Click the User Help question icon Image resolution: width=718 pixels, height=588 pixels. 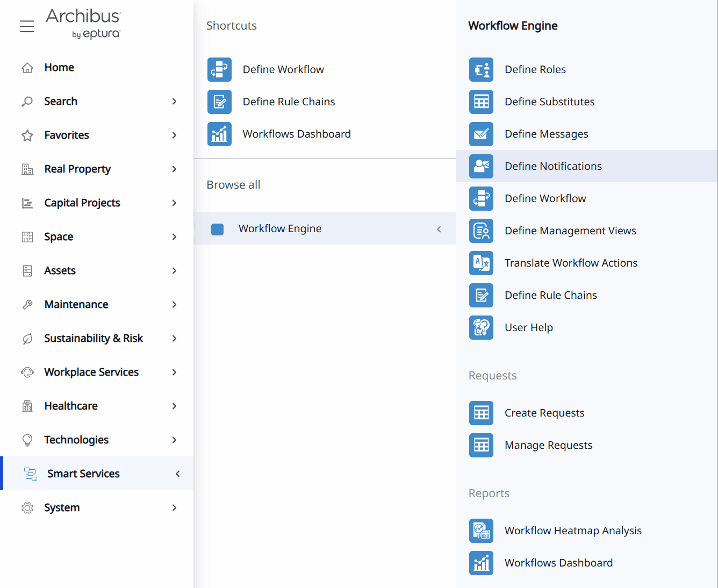click(x=481, y=327)
